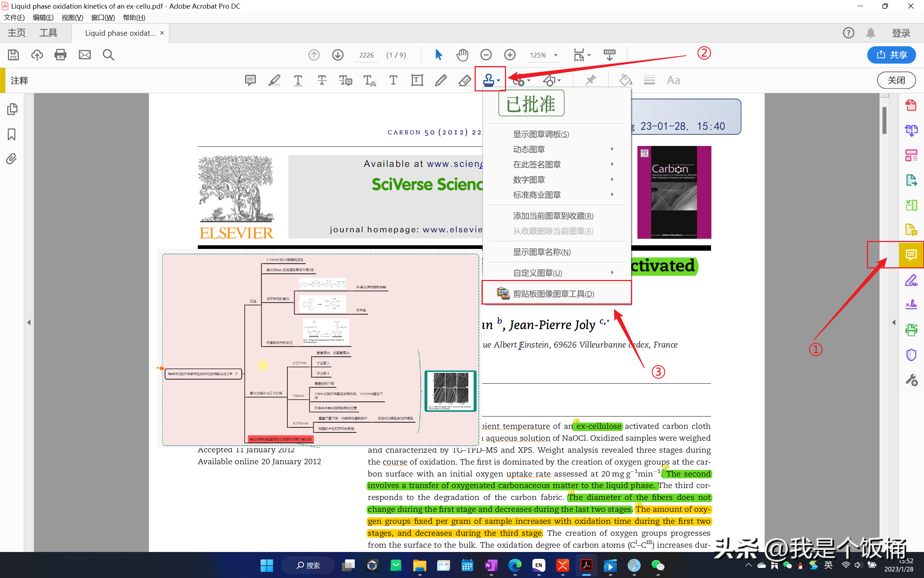Expand 在此签名图章 submenu
Screen dimensions: 924x578
point(612,164)
